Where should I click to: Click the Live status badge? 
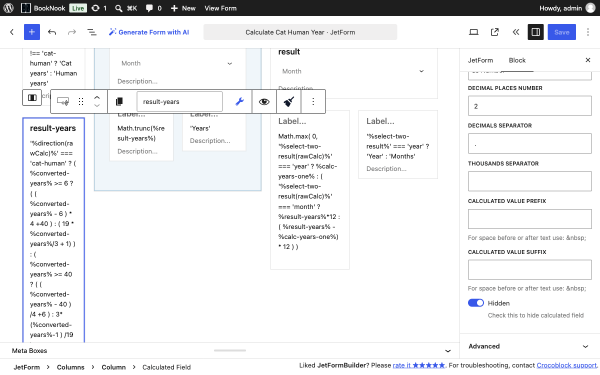click(78, 8)
